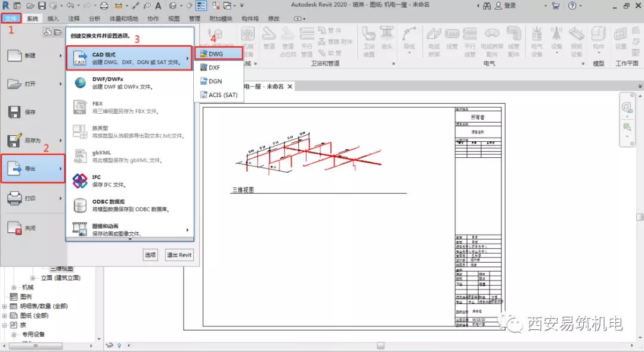Viewport: 644px width, 352px height.
Task: Click the Switch Windows icon in quick access toolbar
Action: (227, 6)
